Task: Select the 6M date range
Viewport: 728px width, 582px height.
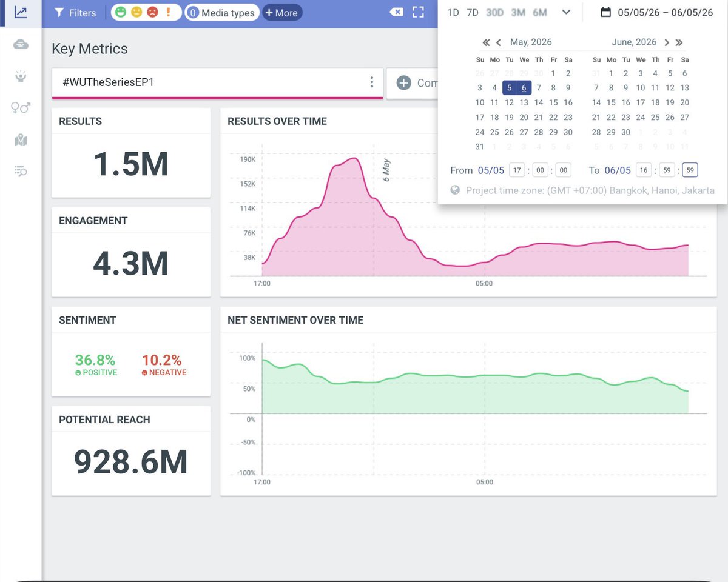Action: (540, 12)
